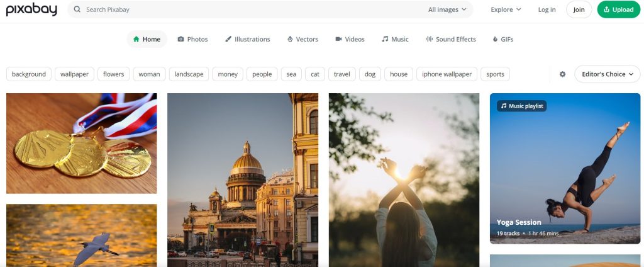Click the search magnifier icon
Viewport: 644px width, 267px height.
[77, 9]
